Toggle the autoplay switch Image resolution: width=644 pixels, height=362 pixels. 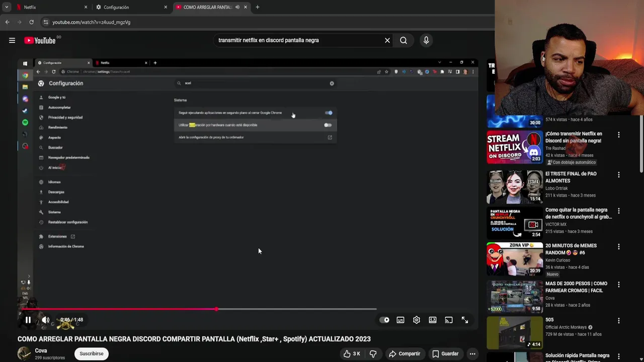click(384, 320)
